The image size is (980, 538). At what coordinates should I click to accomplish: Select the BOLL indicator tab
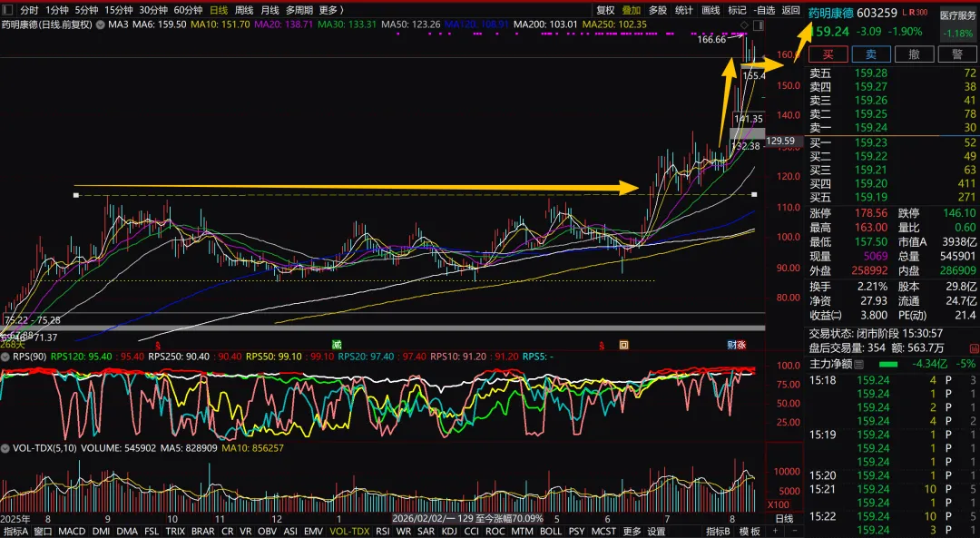click(x=551, y=531)
